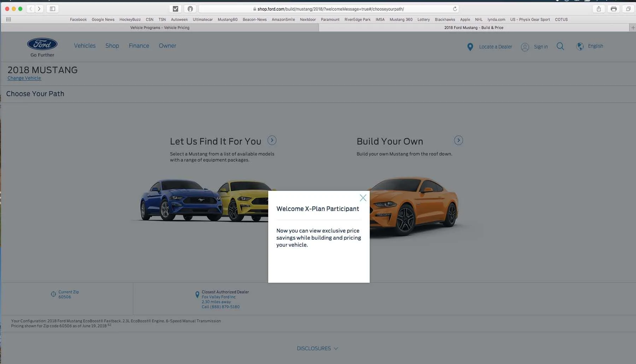
Task: Open the COTUS bookmark
Action: pos(561,19)
